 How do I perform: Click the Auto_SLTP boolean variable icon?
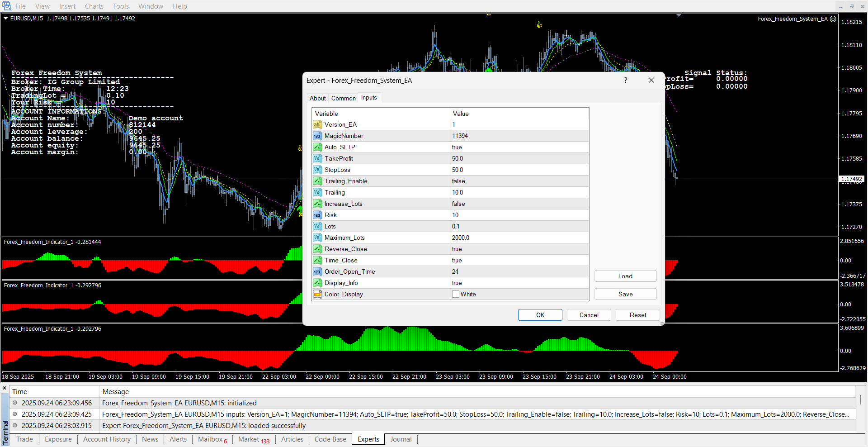[317, 147]
